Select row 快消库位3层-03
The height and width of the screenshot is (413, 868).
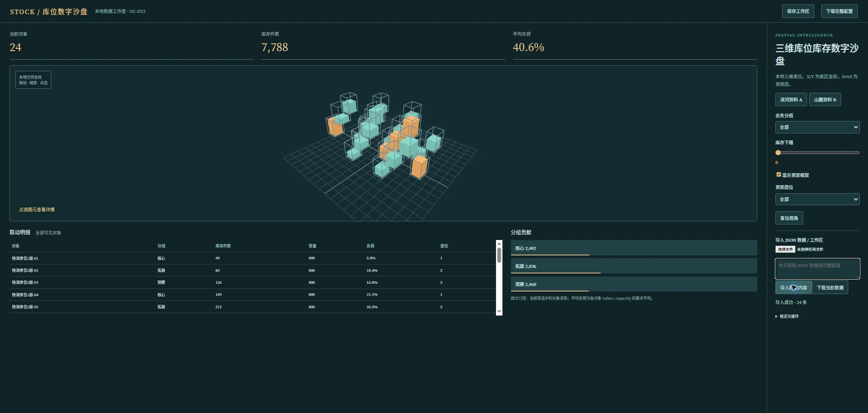[x=252, y=282]
